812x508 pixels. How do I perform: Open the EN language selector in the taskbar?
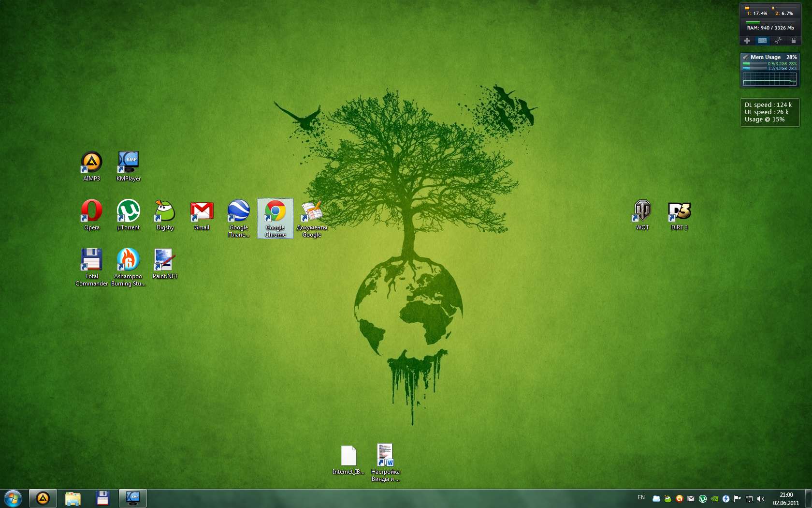pyautogui.click(x=641, y=497)
